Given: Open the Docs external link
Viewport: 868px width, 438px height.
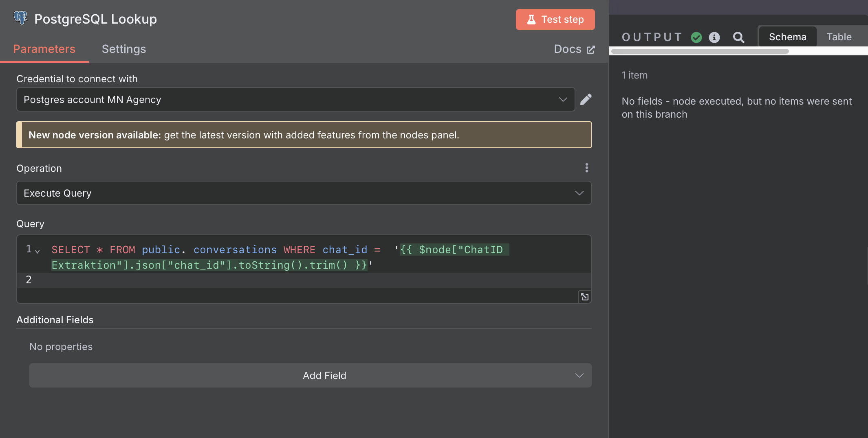Looking at the screenshot, I should [574, 49].
